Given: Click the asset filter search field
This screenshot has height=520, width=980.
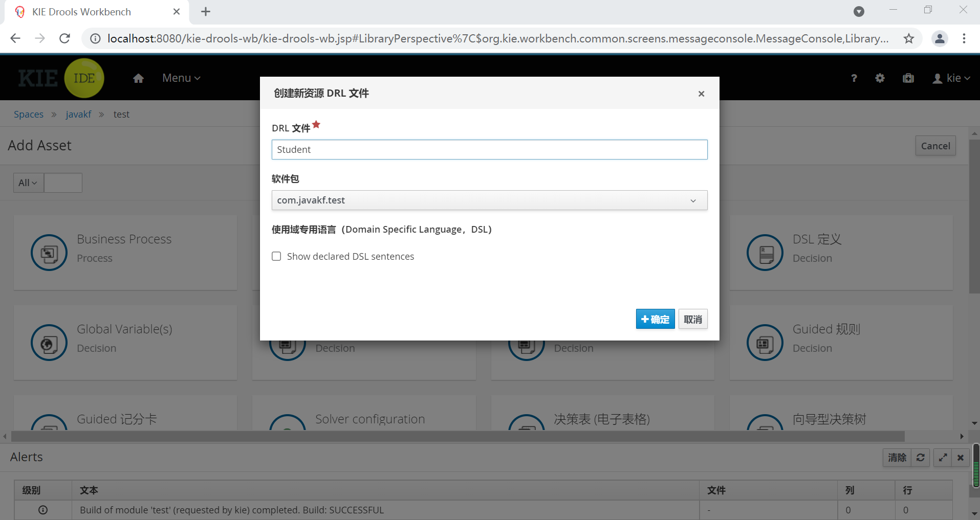Looking at the screenshot, I should point(63,183).
